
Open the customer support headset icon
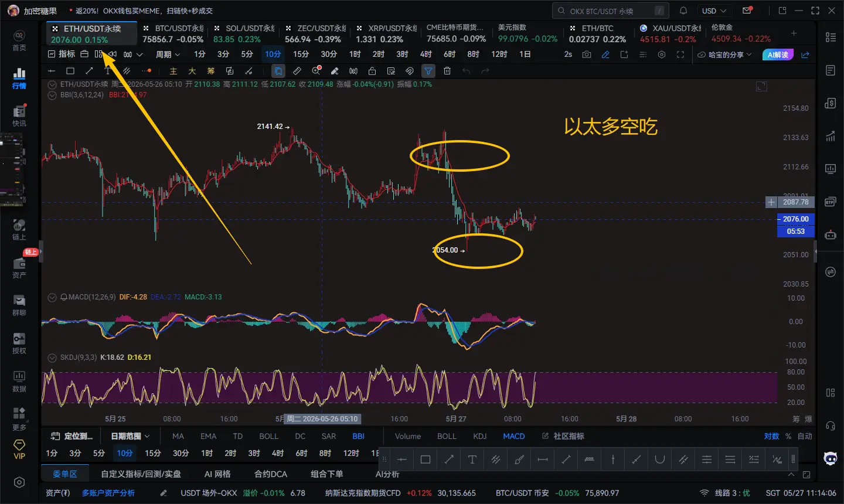(831, 425)
